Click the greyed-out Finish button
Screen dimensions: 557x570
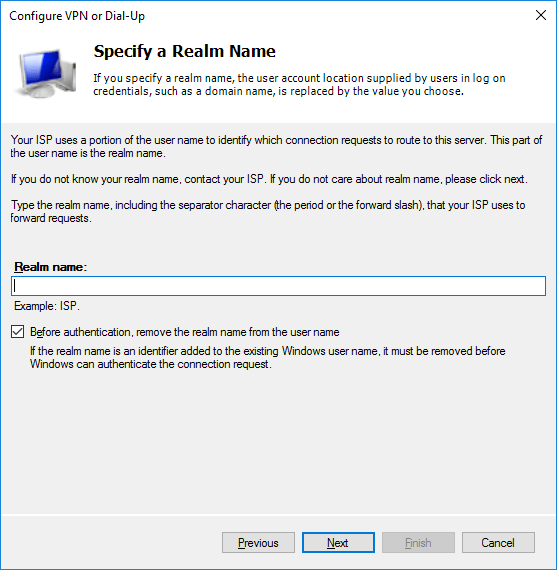click(418, 543)
